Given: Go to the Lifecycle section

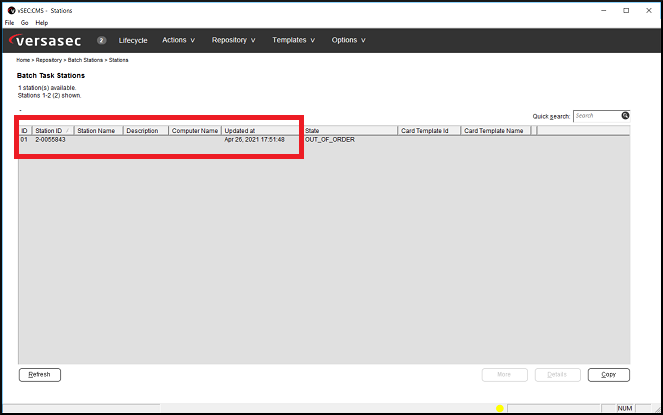Looking at the screenshot, I should 133,40.
